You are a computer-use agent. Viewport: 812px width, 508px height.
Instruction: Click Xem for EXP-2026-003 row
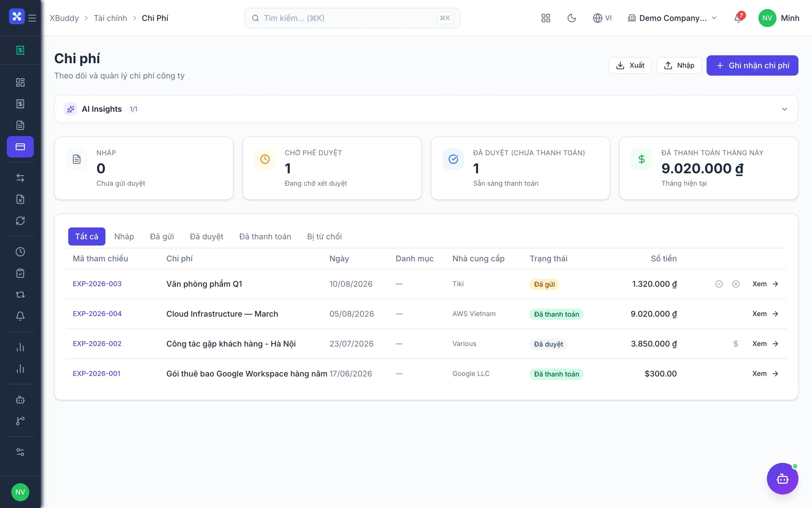765,284
